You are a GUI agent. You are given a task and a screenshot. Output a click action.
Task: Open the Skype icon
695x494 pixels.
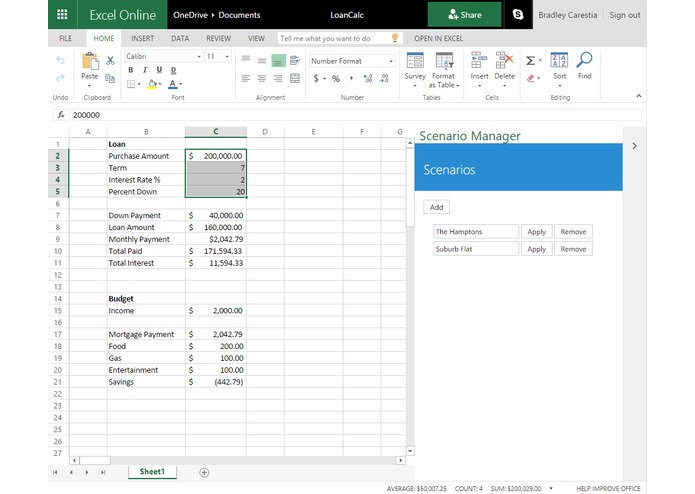point(517,15)
